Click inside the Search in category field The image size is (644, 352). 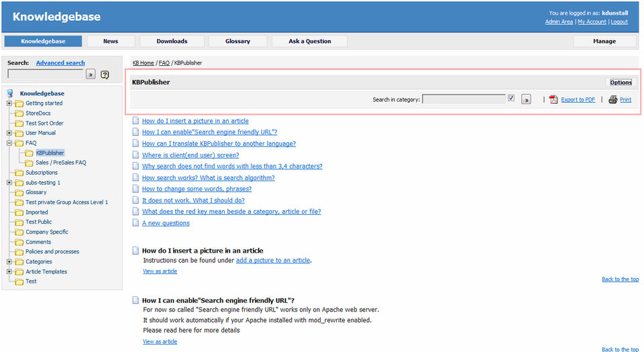[x=464, y=99]
